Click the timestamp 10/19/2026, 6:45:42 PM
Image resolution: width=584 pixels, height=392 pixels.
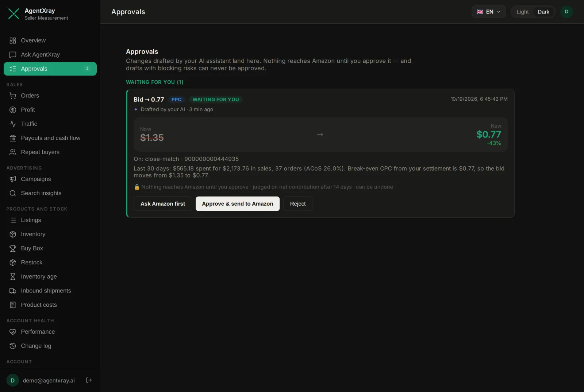479,99
